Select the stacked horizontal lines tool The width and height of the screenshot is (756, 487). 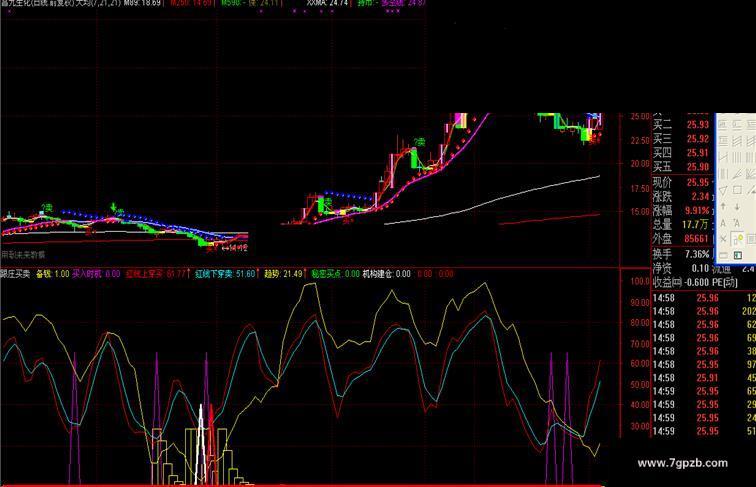(x=723, y=141)
